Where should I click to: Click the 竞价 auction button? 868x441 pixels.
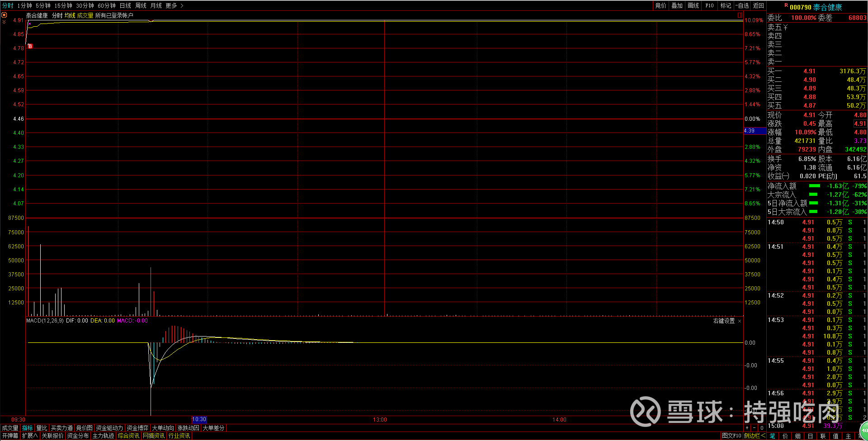coord(660,5)
